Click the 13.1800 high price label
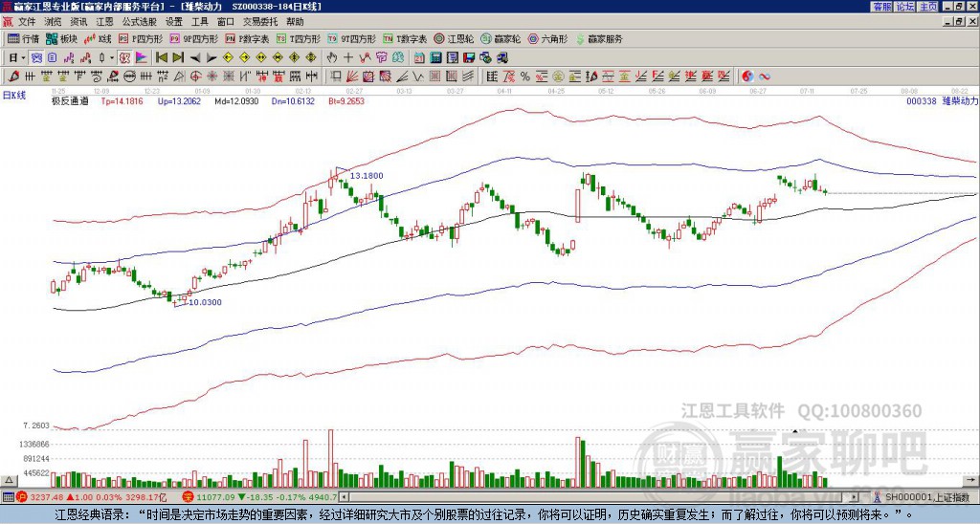 click(366, 176)
